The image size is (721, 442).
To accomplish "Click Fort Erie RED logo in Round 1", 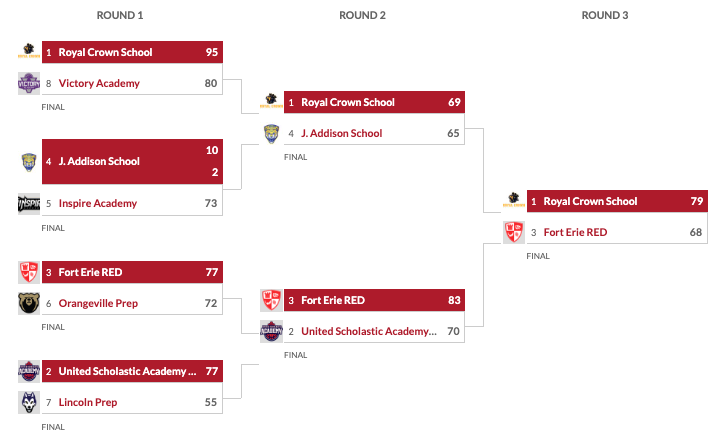I will tap(28, 271).
